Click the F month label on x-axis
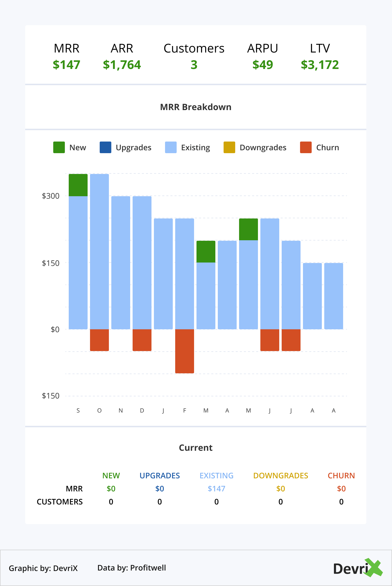The image size is (392, 586). [184, 410]
